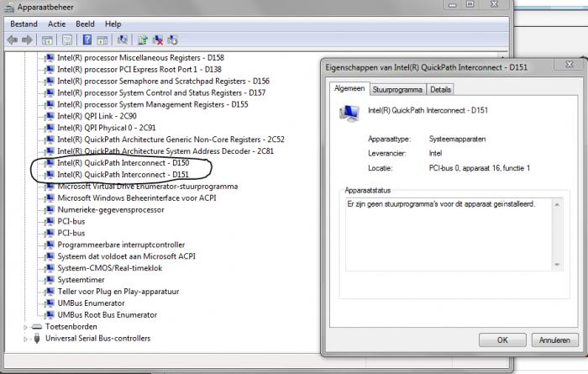Select UMBus Root Bus Enumerator
The image size is (588, 374).
pos(108,315)
